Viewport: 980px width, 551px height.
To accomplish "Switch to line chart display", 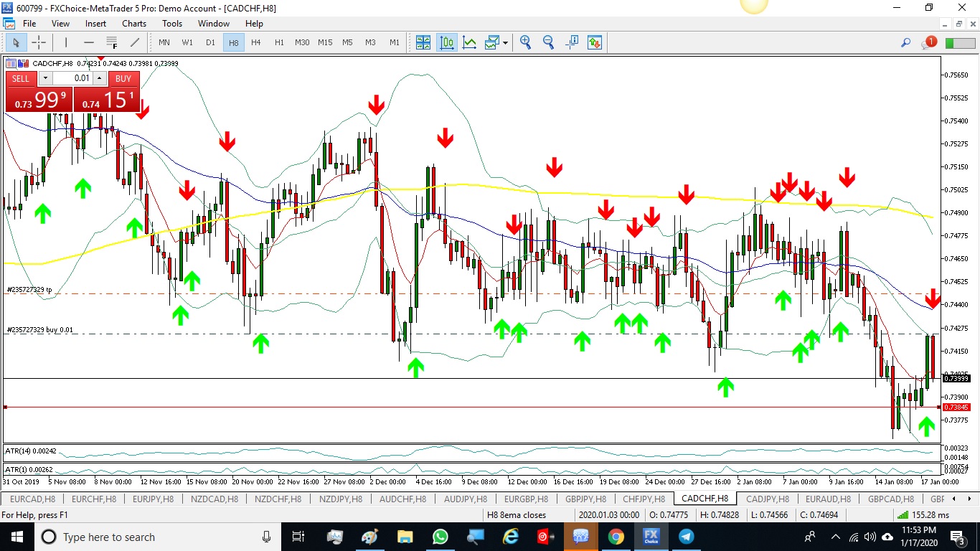I will (x=470, y=42).
